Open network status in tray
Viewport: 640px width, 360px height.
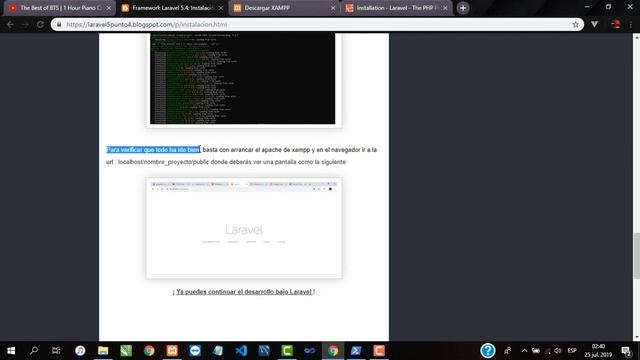pyautogui.click(x=547, y=351)
